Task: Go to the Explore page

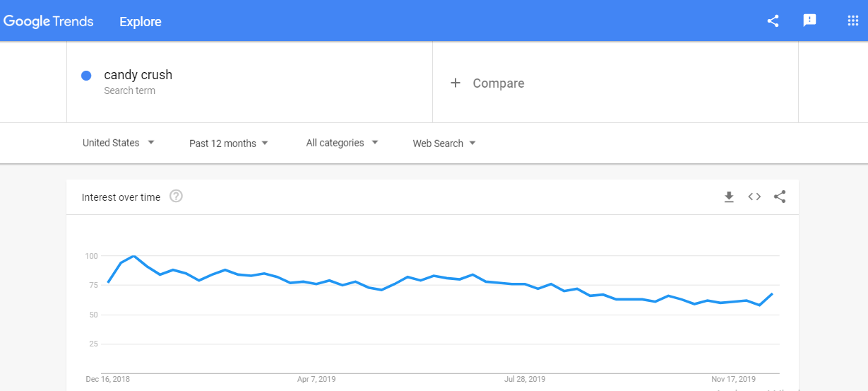Action: [x=141, y=22]
